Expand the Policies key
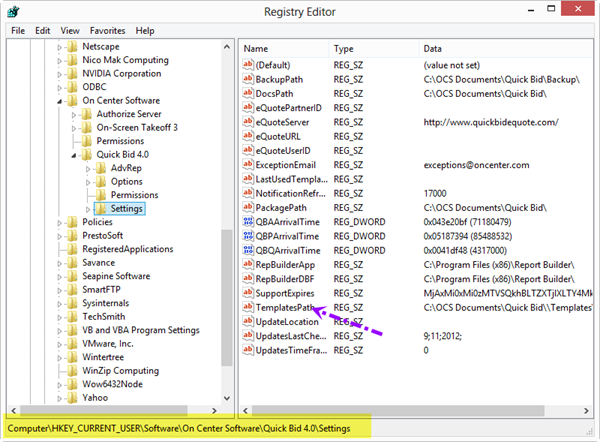 (59, 223)
